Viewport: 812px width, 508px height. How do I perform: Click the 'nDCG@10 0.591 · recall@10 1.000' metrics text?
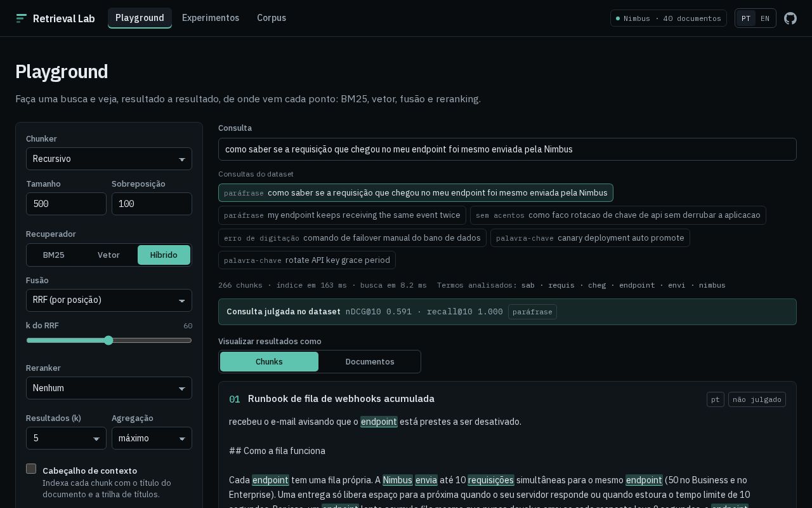pyautogui.click(x=424, y=312)
